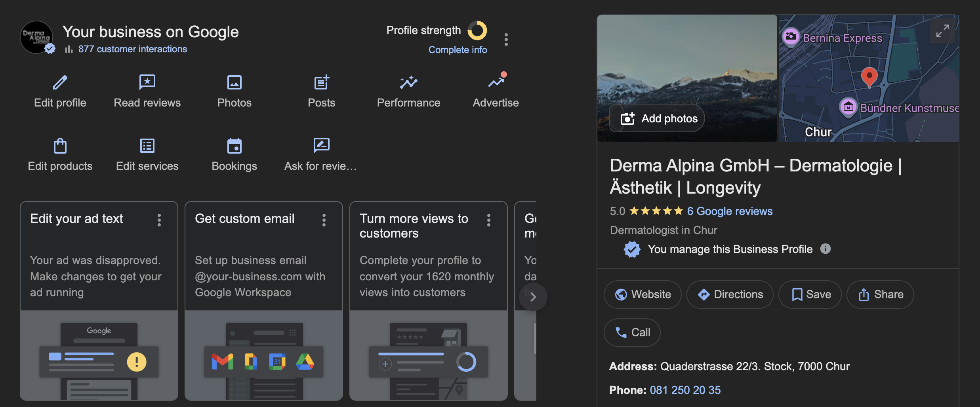The width and height of the screenshot is (980, 407).
Task: Click the Derma Alpina business logo
Action: click(36, 37)
